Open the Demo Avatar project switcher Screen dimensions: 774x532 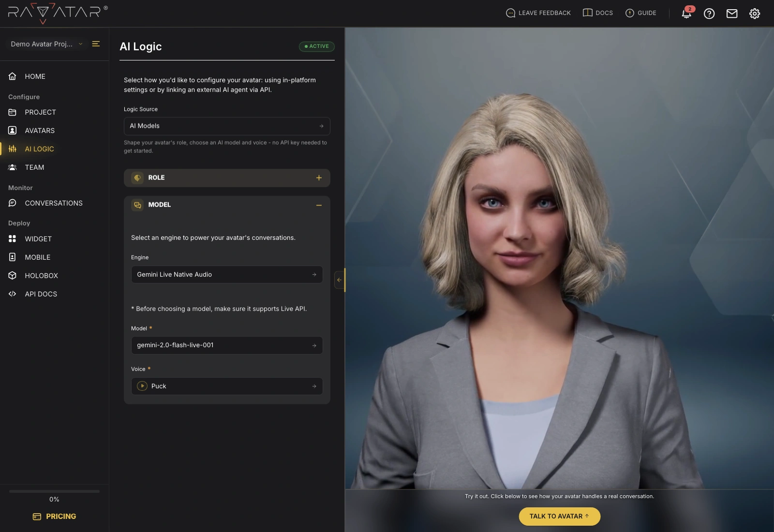(46, 44)
